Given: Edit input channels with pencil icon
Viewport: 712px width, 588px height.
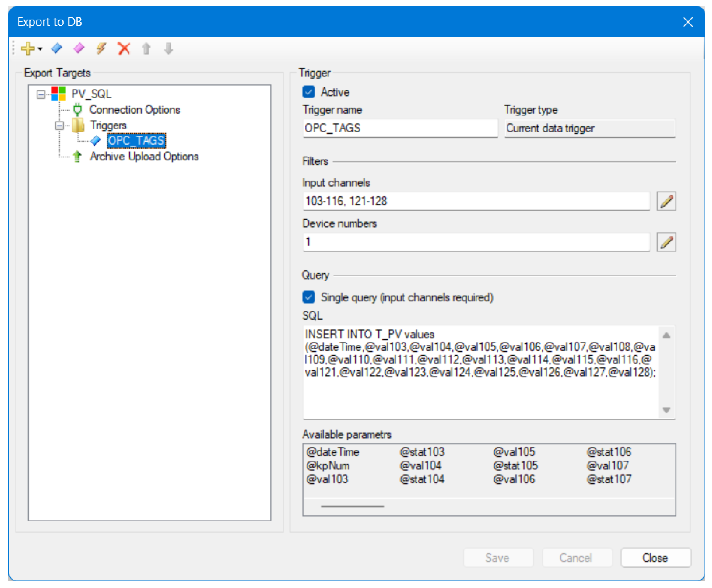Looking at the screenshot, I should click(666, 201).
